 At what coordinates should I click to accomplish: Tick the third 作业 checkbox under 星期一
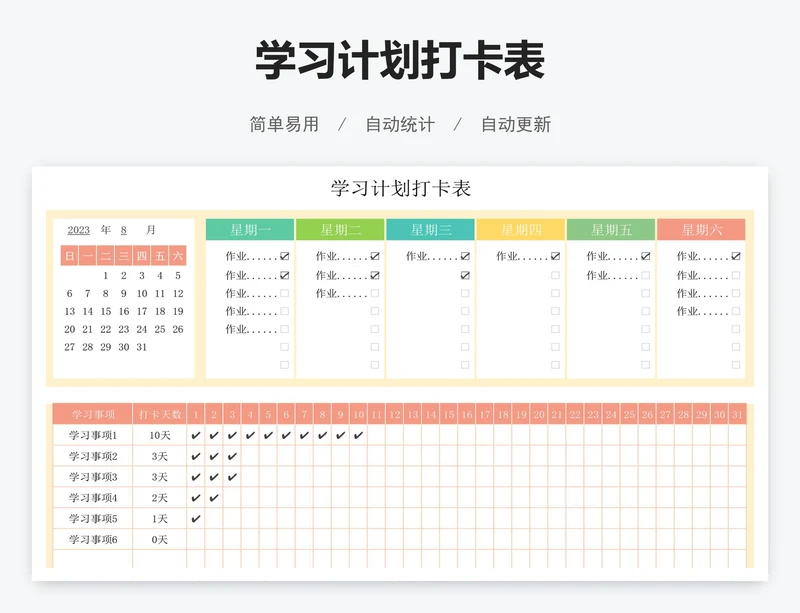[x=285, y=293]
